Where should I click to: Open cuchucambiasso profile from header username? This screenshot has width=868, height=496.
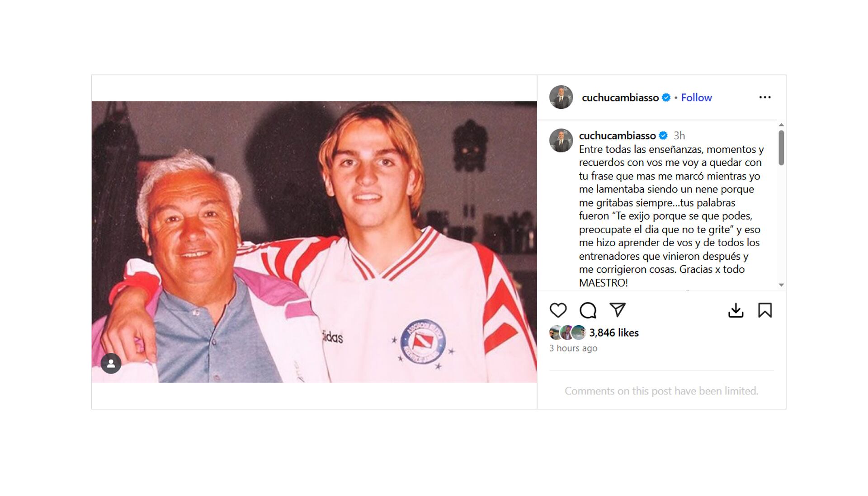(x=620, y=98)
